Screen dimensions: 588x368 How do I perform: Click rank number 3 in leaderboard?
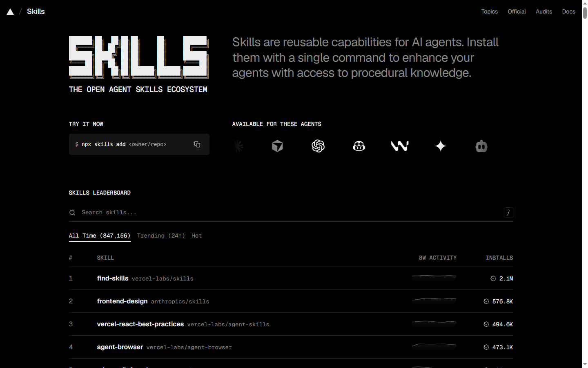point(71,324)
